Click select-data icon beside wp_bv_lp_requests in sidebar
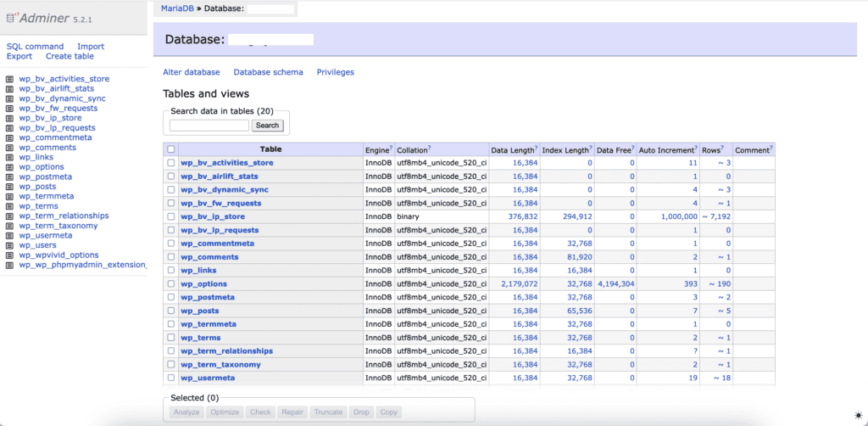The height and width of the screenshot is (426, 868). click(9, 128)
